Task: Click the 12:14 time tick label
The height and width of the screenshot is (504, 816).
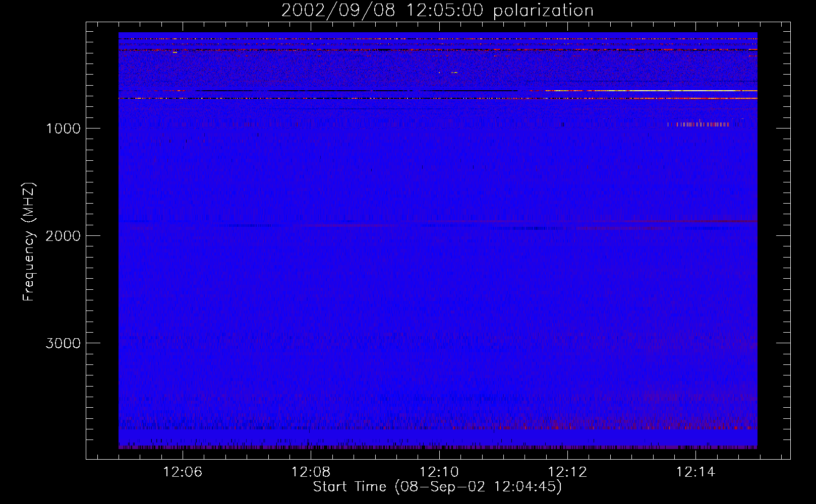Action: coord(695,472)
